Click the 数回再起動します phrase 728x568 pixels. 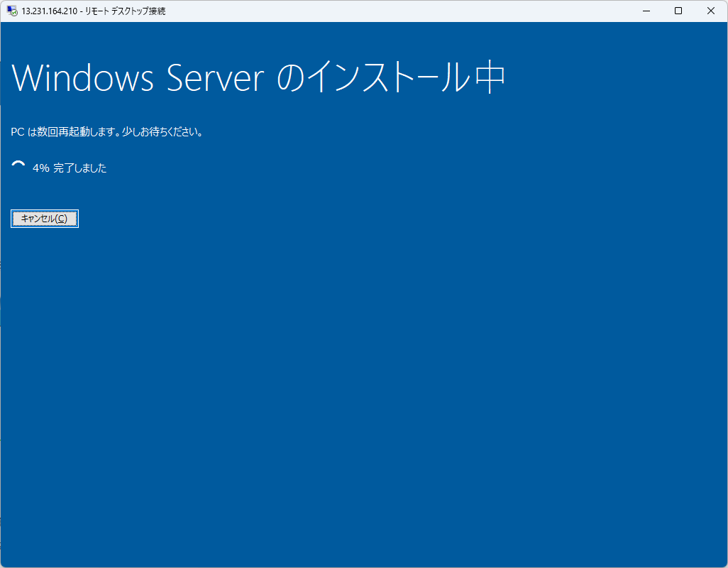coord(68,132)
